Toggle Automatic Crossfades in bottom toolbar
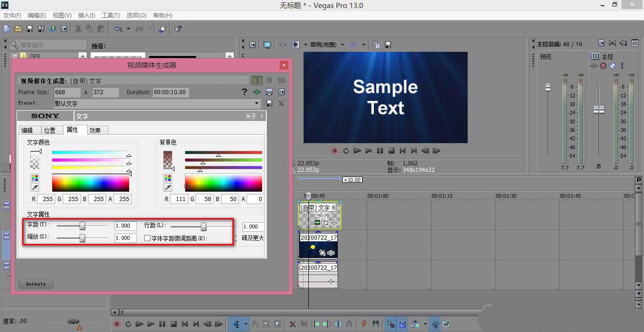This screenshot has height=332, width=644. pos(403,324)
